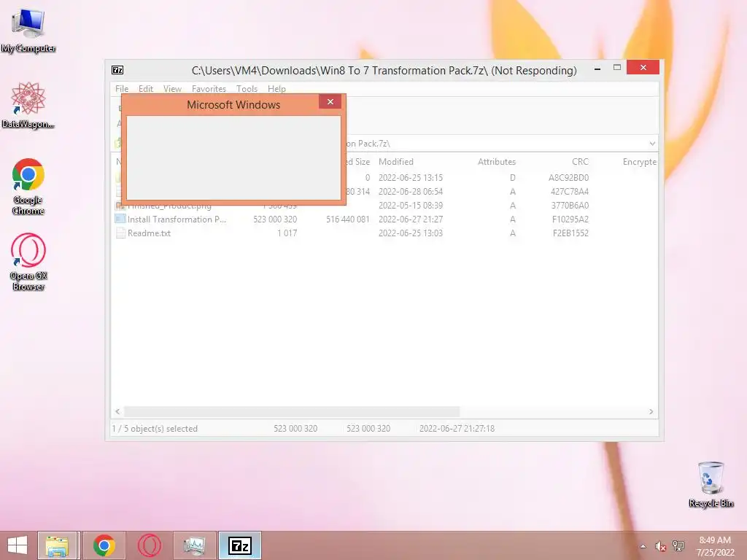Click the Windows Start button
This screenshot has height=560, width=747.
pos(18,545)
